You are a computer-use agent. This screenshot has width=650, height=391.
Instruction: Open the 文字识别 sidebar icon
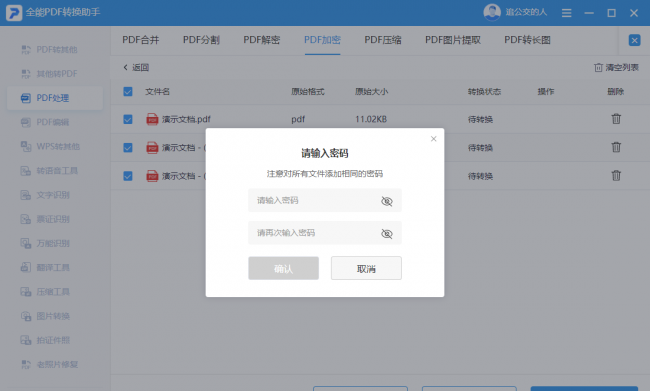coord(26,195)
